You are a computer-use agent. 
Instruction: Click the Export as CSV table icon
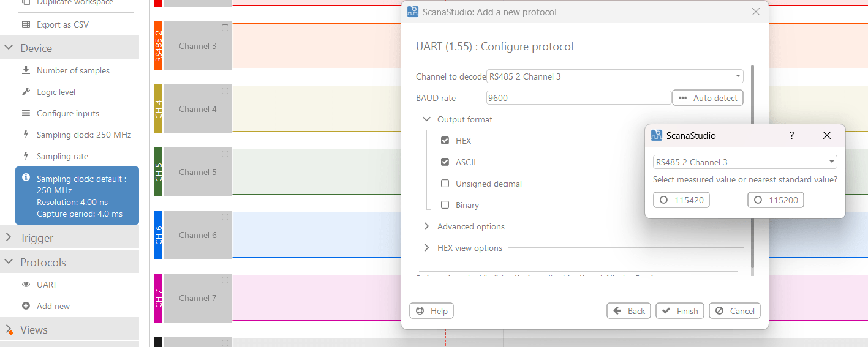(26, 24)
